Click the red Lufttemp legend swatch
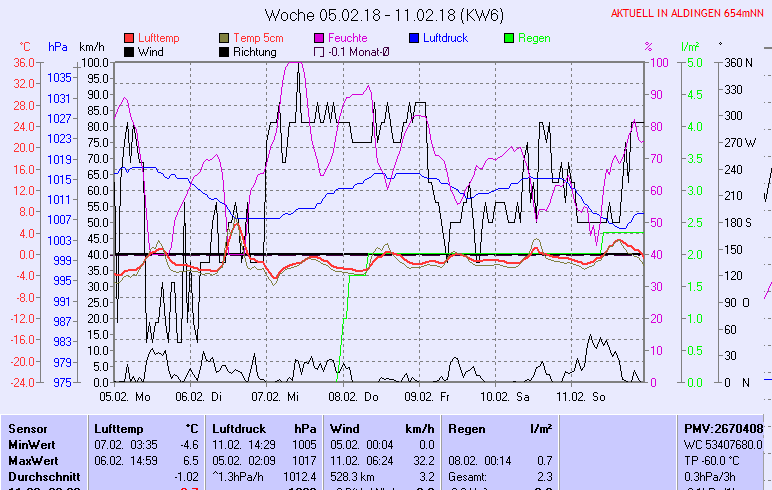This screenshot has width=772, height=490. point(129,38)
